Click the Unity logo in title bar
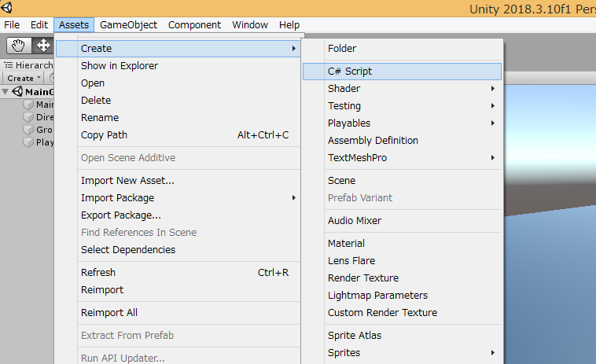 (6, 7)
